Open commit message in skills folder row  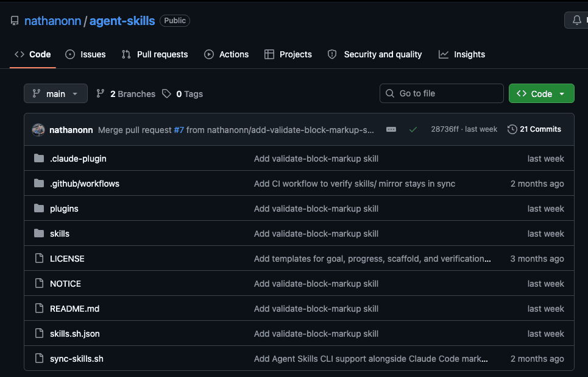point(316,234)
